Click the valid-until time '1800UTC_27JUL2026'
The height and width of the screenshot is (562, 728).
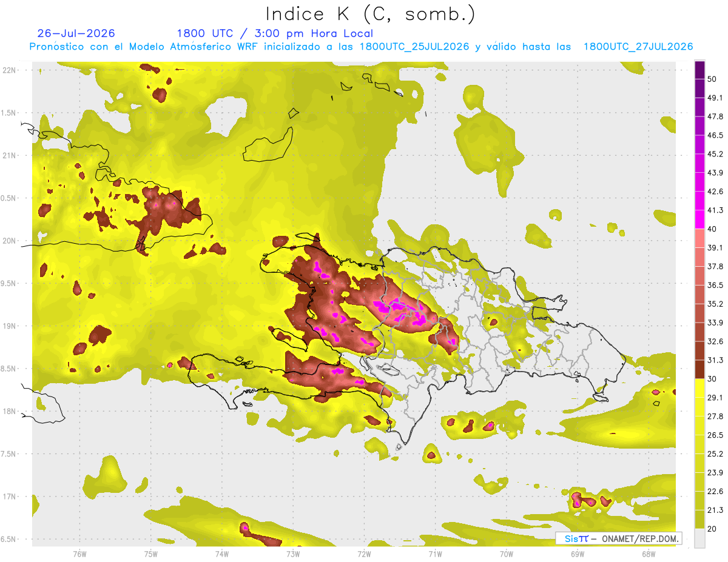click(638, 47)
